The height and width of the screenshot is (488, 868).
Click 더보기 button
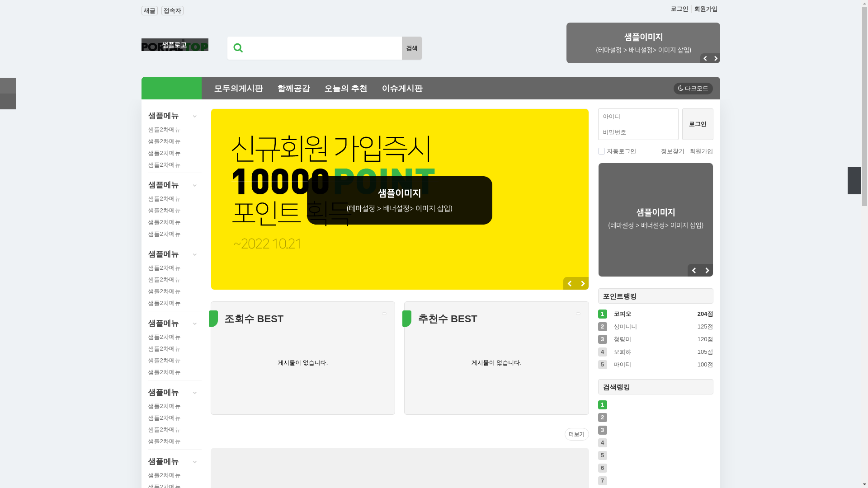577,434
